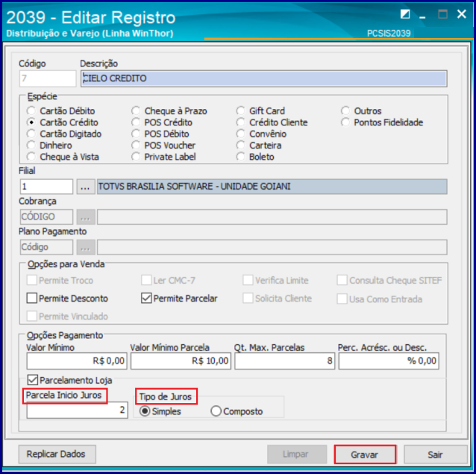Click the Plano Pagamento Código field
Screen dimensions: 476x474
pos(46,247)
